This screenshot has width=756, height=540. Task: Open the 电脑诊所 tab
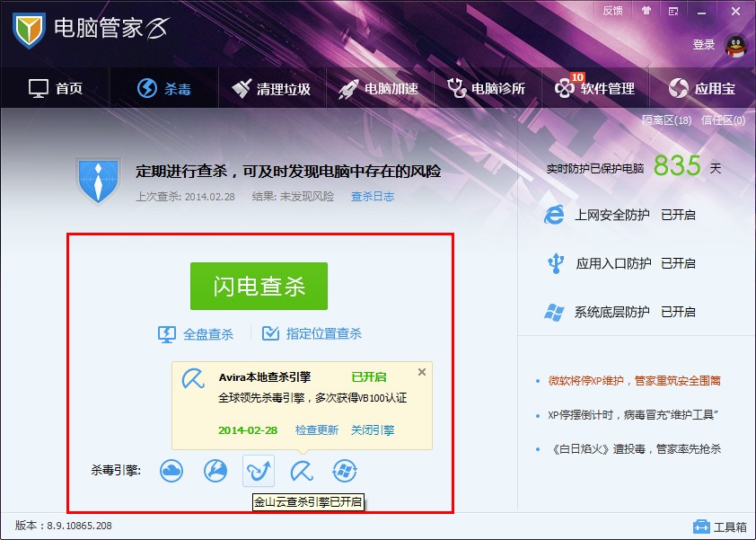pos(486,89)
